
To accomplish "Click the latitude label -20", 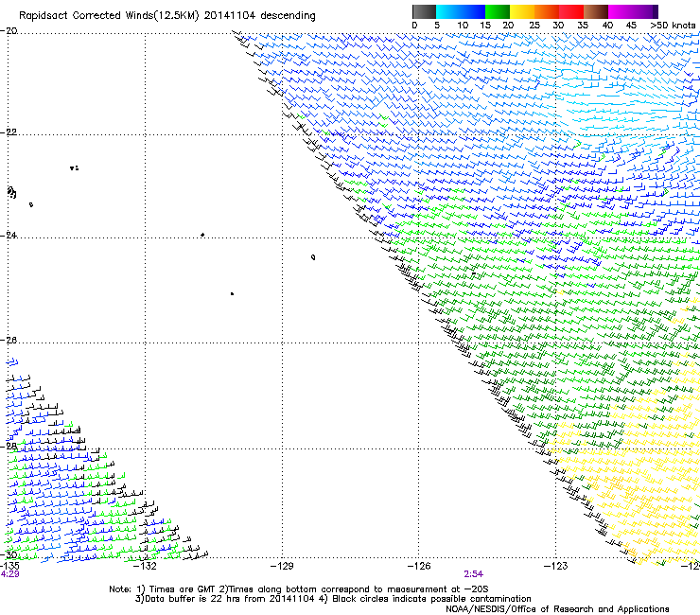I will [x=9, y=31].
